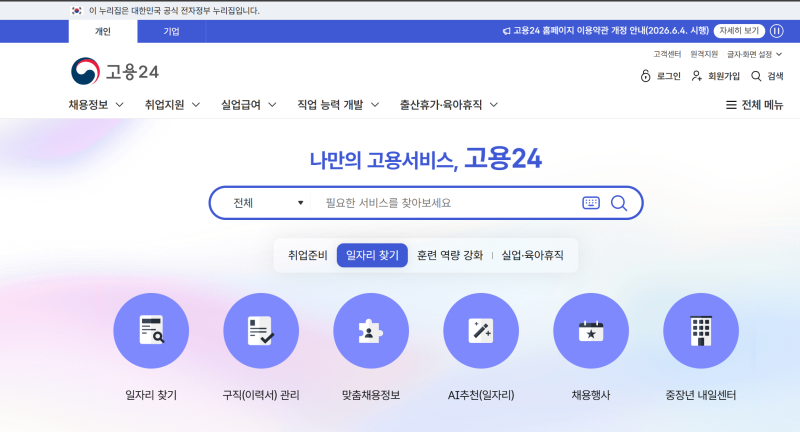Click the 중장년 내일센터 label
Viewport: 800px width, 432px height.
pos(701,395)
